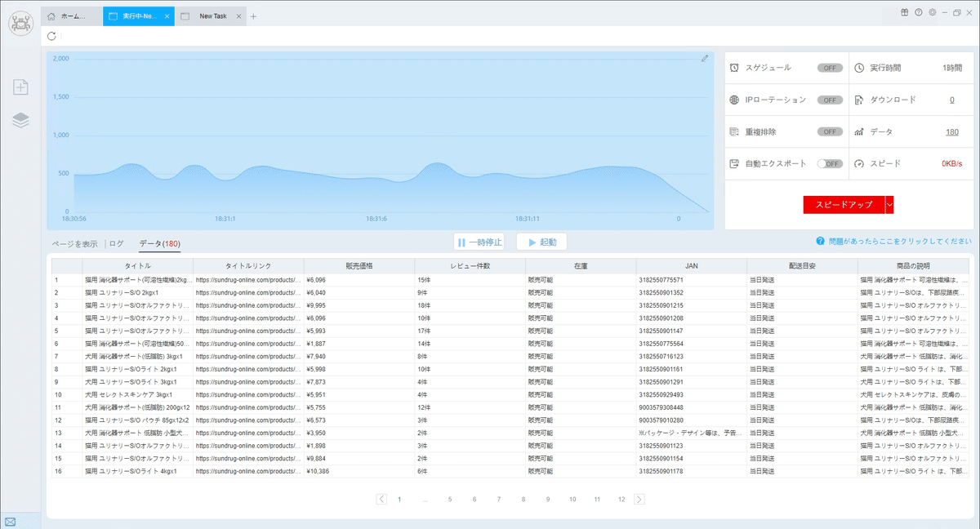
Task: Go to the previous page arrow in pagination
Action: pos(381,499)
